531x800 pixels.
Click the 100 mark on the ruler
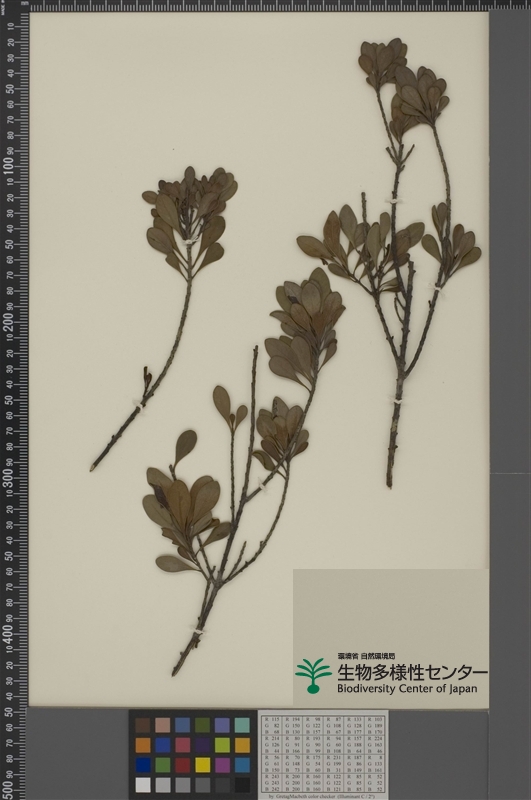[x=8, y=166]
